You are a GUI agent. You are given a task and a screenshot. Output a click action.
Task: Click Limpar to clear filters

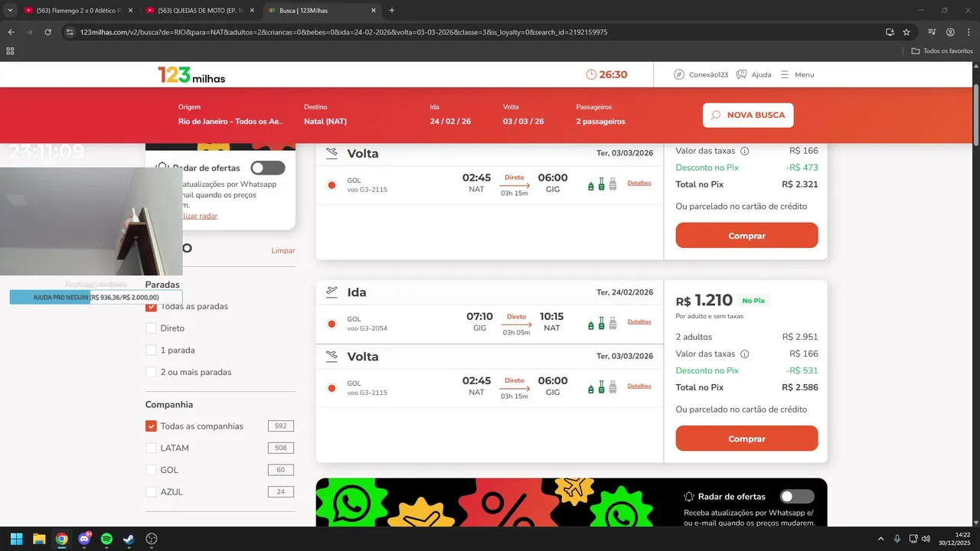283,250
